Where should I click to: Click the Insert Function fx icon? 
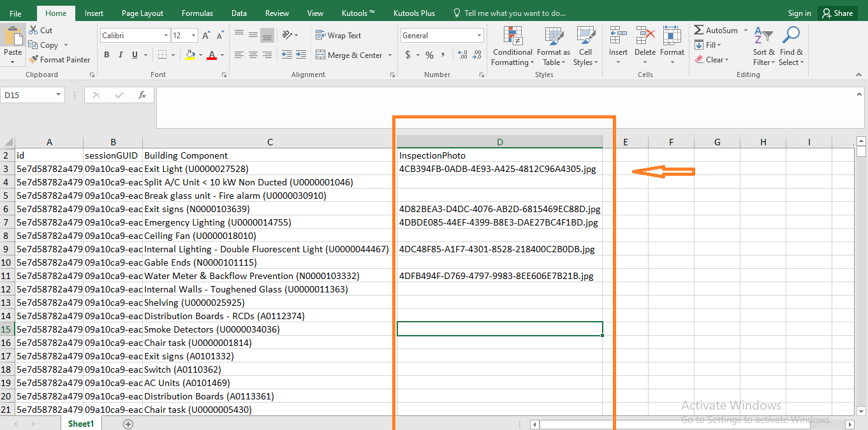142,95
